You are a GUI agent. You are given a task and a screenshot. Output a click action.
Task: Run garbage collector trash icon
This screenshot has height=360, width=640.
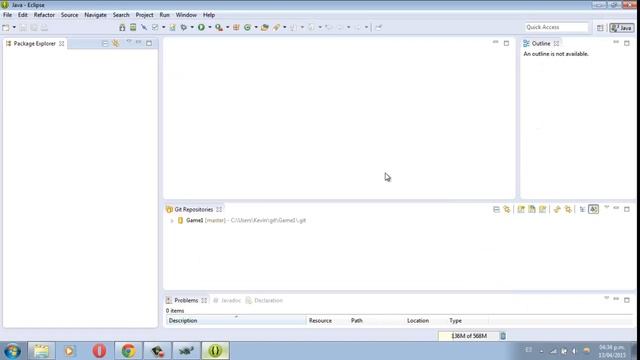[503, 336]
